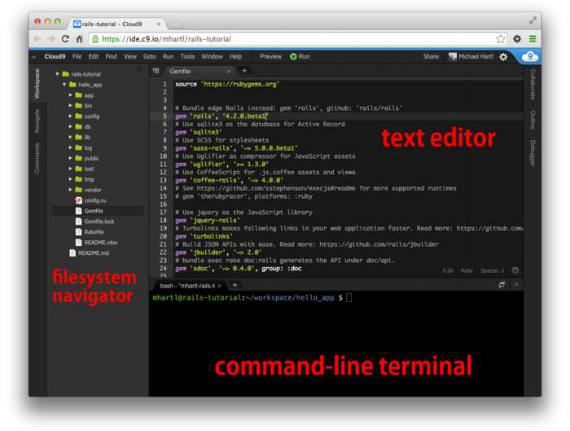Expand the vendor folder
Viewport: 570px width, 431px height.
click(71, 190)
